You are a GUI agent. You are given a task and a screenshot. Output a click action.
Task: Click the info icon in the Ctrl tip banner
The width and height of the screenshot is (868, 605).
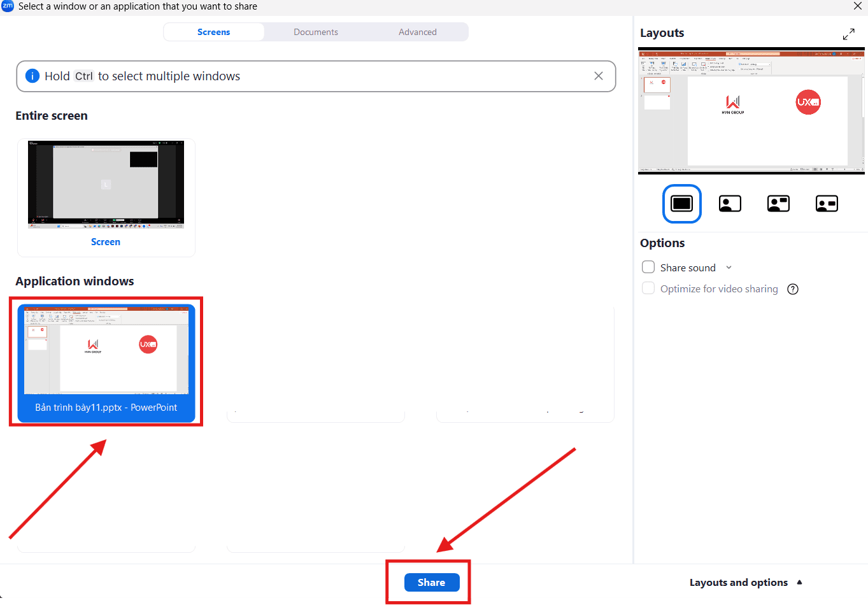(32, 76)
